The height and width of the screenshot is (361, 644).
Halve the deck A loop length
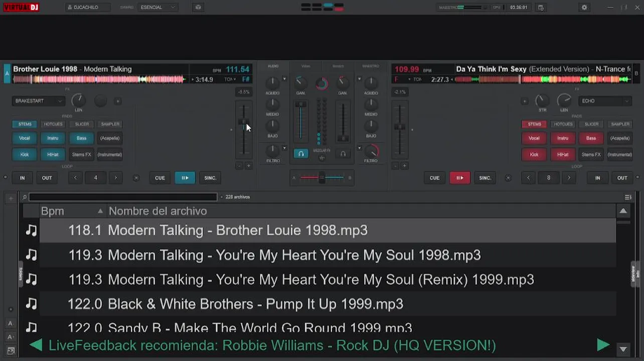pyautogui.click(x=75, y=177)
